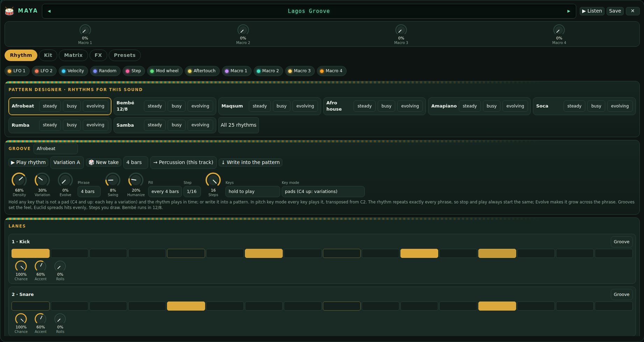Open the Groove style dropdown showing Afrobeat
Image resolution: width=644 pixels, height=342 pixels.
pos(56,149)
